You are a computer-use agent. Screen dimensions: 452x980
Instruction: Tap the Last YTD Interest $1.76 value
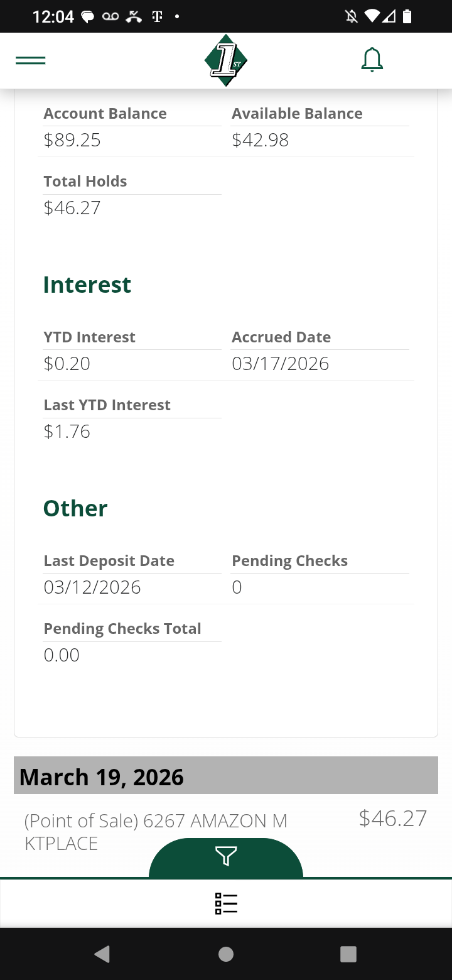pyautogui.click(x=67, y=432)
